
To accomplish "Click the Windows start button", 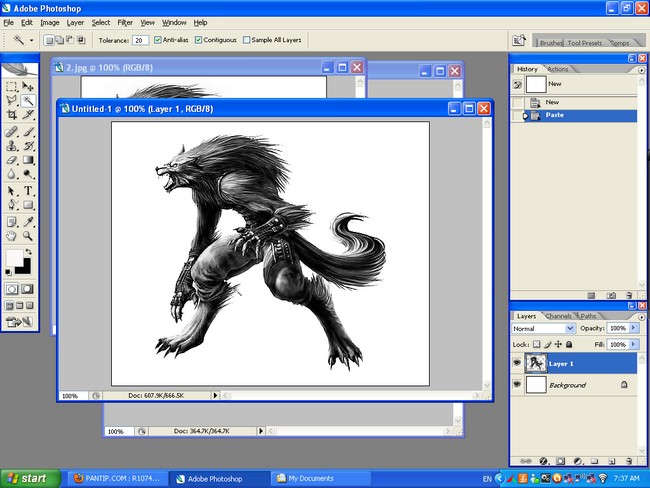I will (x=30, y=478).
